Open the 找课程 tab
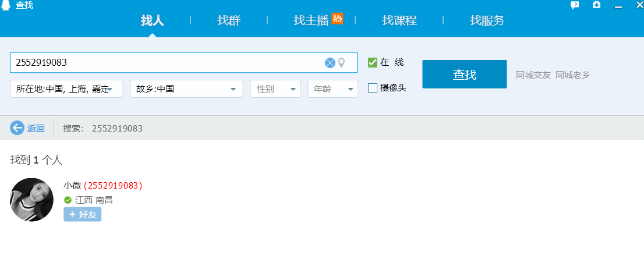 (399, 20)
